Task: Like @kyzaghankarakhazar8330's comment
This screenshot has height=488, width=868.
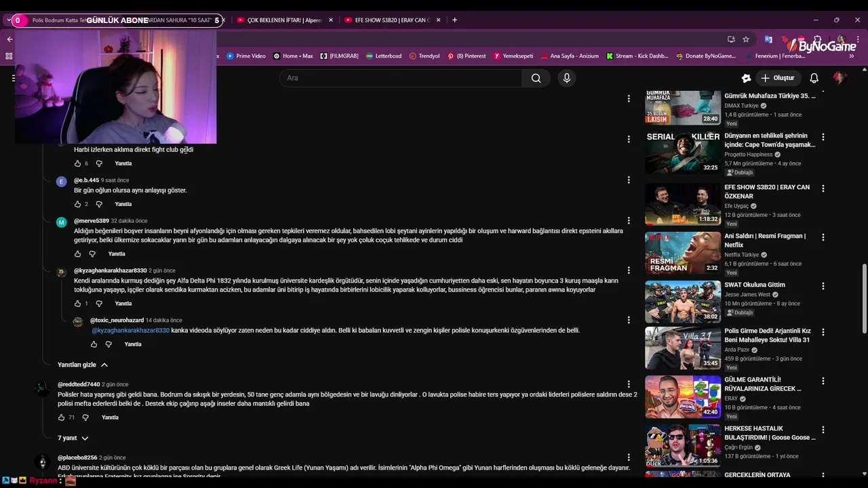Action: point(77,304)
